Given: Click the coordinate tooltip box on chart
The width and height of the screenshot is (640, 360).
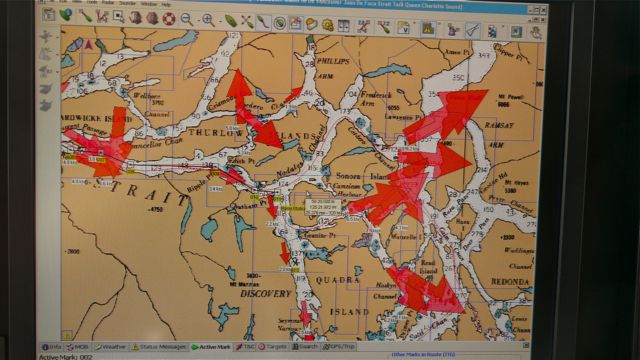Looking at the screenshot, I should [323, 207].
